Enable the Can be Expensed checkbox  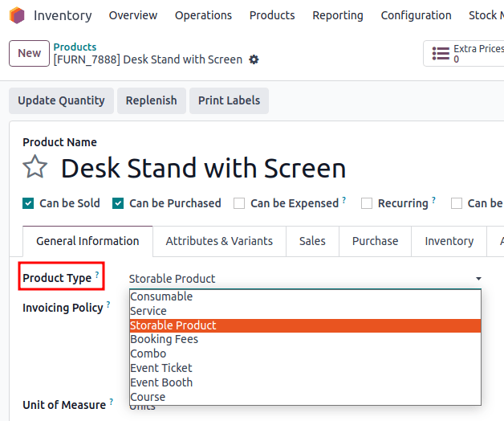click(x=239, y=203)
